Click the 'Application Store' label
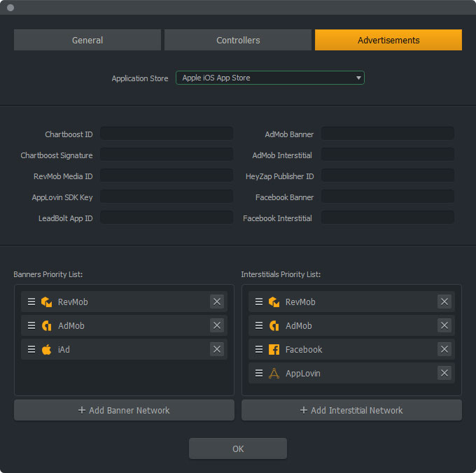 coord(140,78)
